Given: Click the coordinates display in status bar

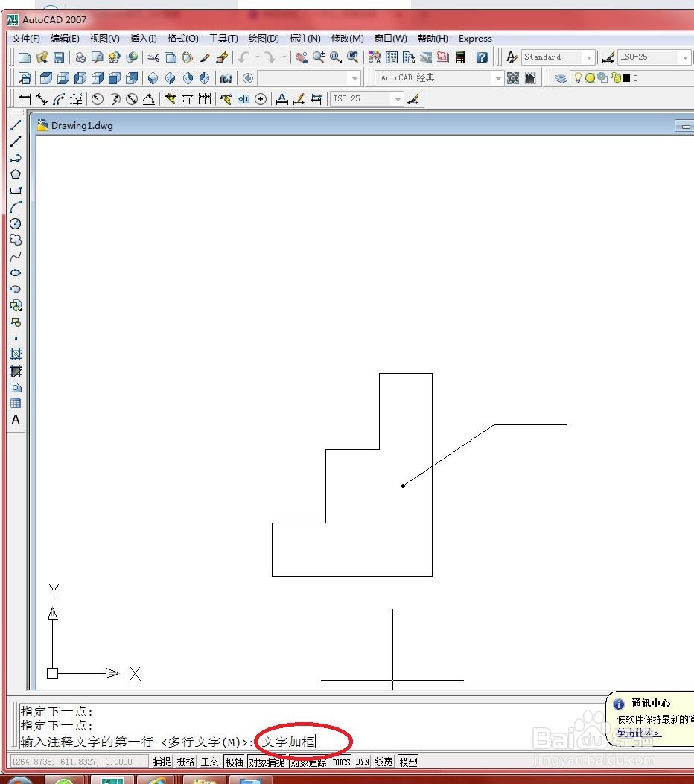Looking at the screenshot, I should click(x=79, y=762).
